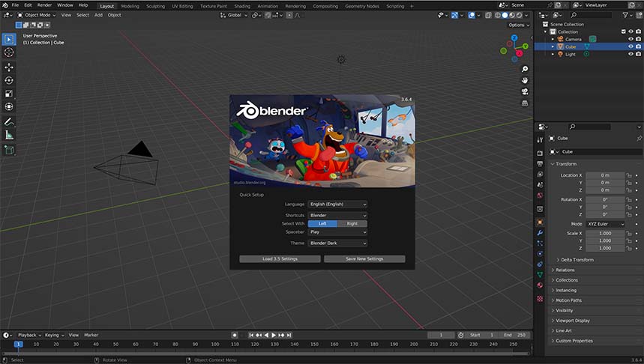
Task: Choose Left for Select With
Action: [322, 224]
